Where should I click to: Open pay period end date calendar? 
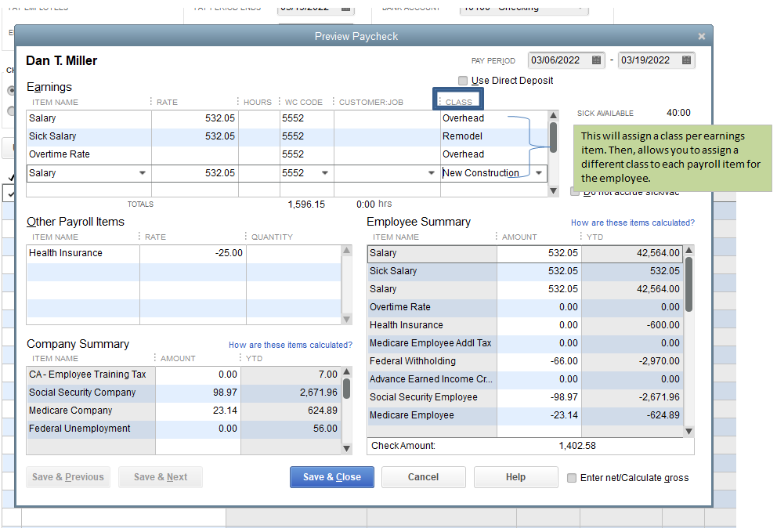pos(686,60)
